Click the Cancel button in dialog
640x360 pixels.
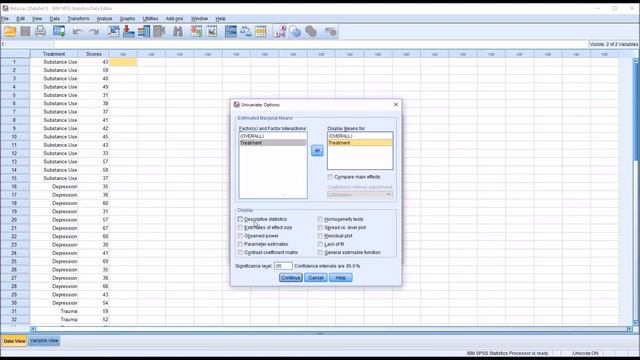coord(316,278)
